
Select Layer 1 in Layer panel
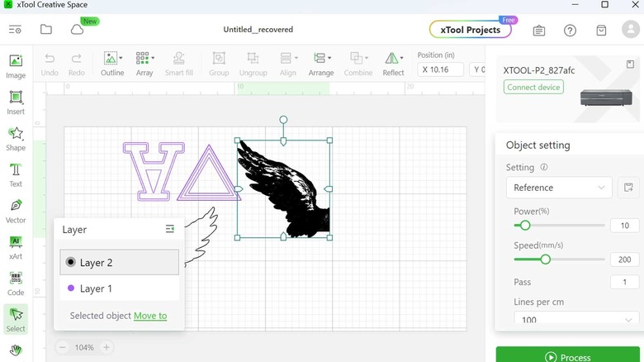point(120,288)
